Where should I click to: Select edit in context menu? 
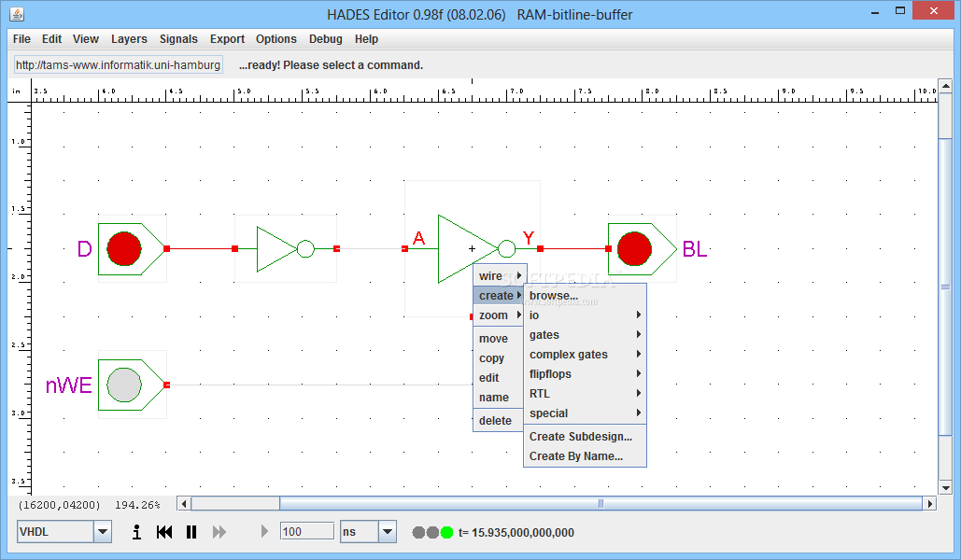coord(499,377)
